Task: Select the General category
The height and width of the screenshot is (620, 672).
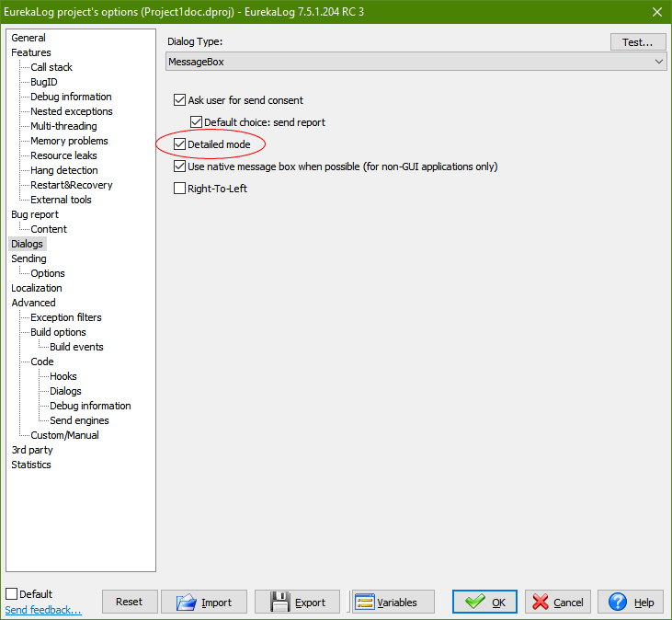Action: coord(28,38)
